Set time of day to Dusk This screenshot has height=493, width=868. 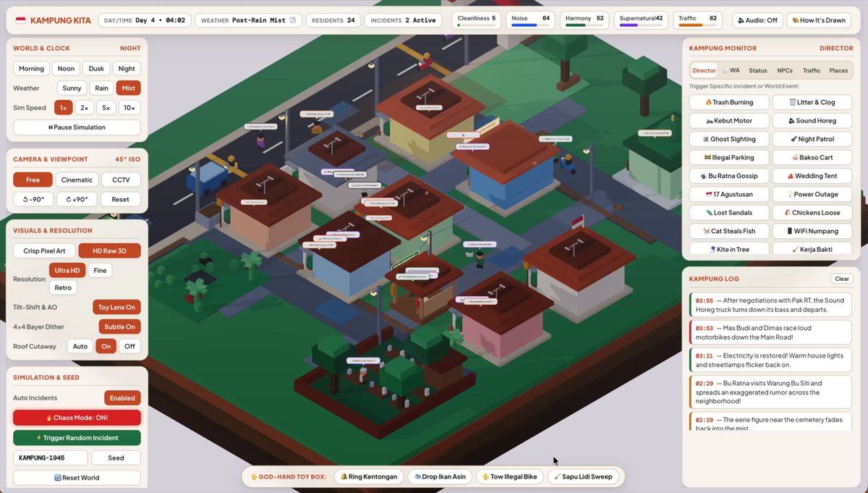[x=96, y=69]
